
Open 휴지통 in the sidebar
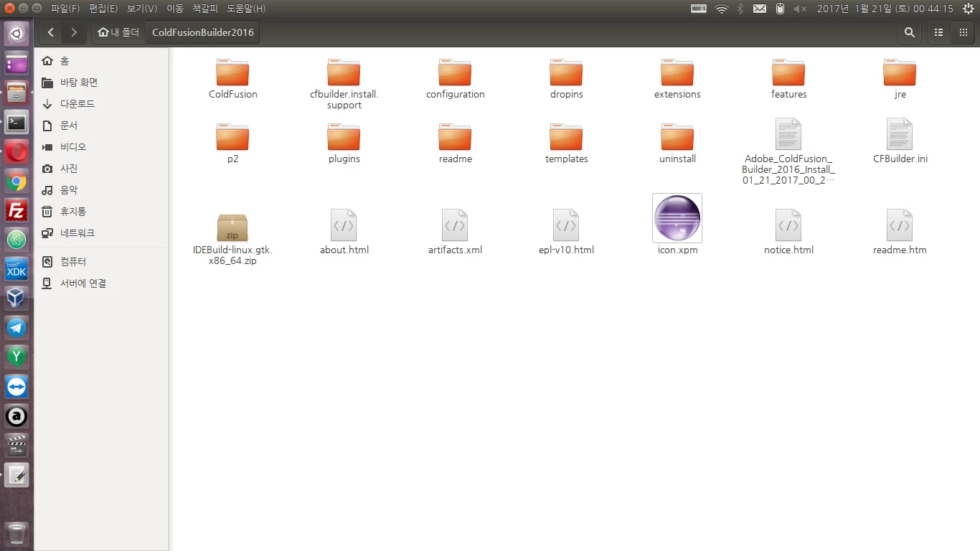101,212
